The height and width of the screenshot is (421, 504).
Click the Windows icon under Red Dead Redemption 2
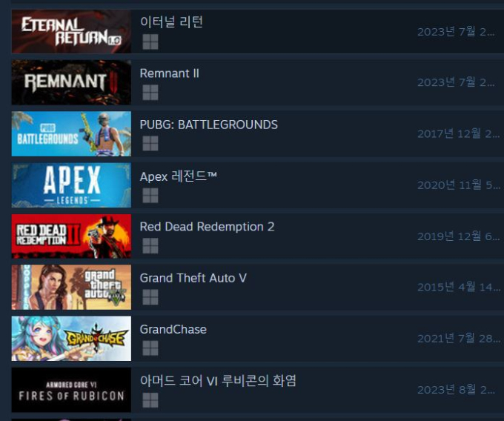150,246
